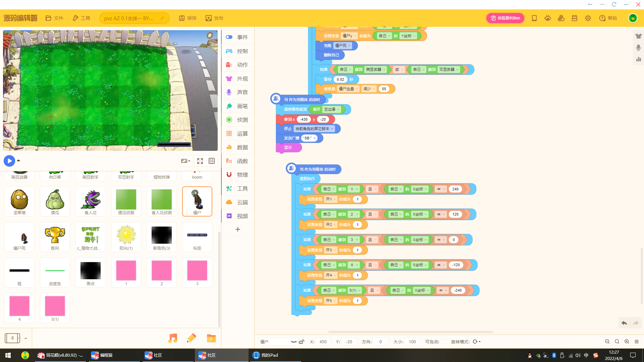Screen dimensions: 644x362
Task: Open the stage screen size dropdown
Action: click(x=185, y=161)
